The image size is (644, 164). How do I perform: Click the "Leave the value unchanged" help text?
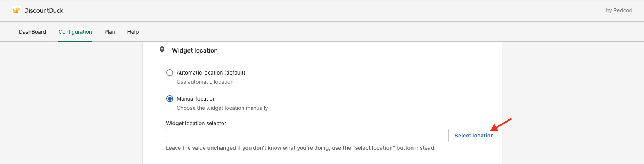tap(301, 148)
